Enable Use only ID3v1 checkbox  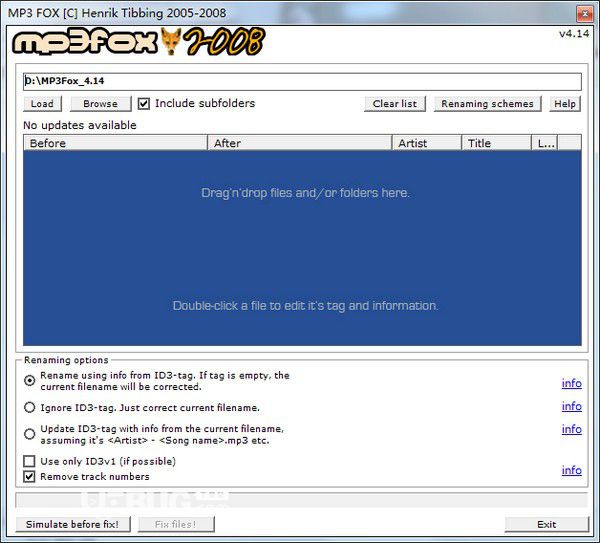(x=29, y=461)
